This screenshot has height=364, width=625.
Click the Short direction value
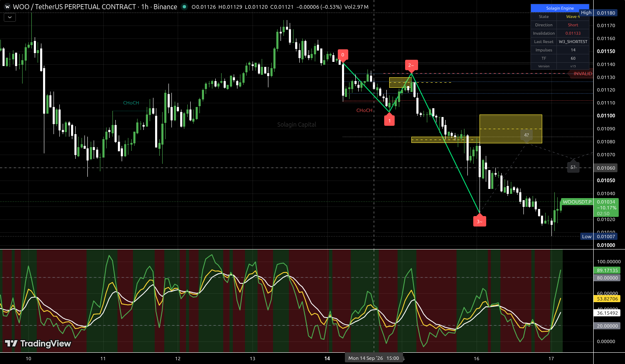[x=573, y=25]
